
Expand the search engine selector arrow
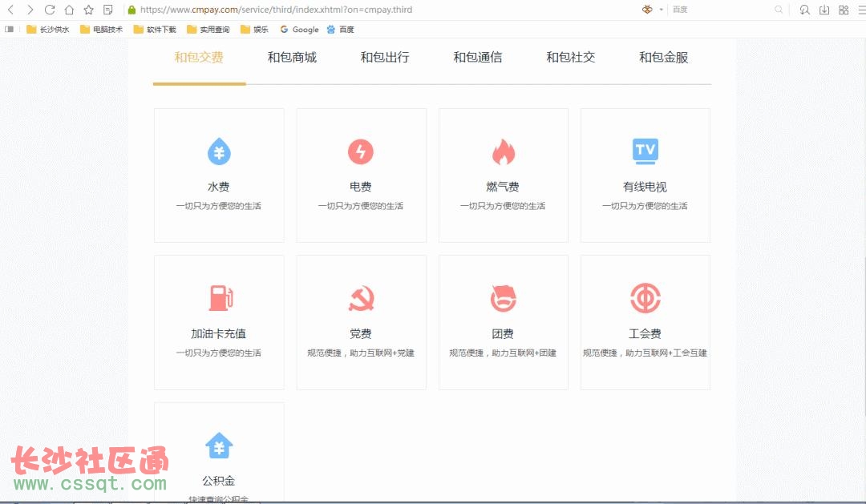(x=661, y=10)
